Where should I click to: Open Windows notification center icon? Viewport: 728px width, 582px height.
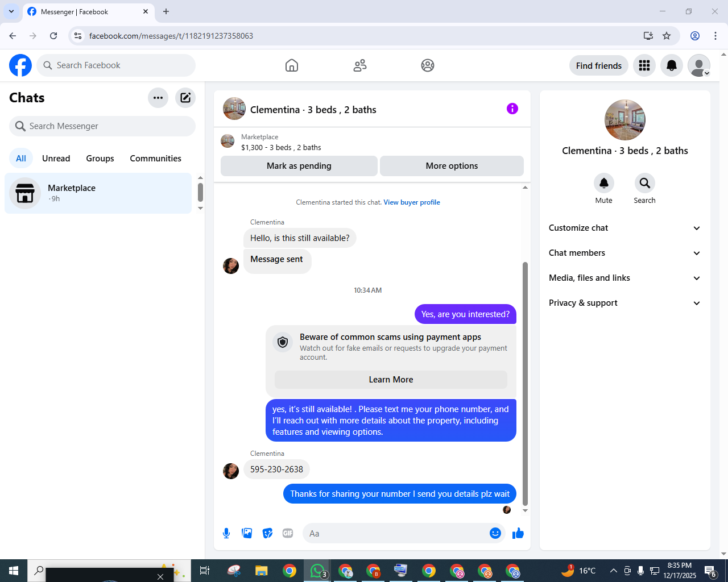click(x=710, y=571)
